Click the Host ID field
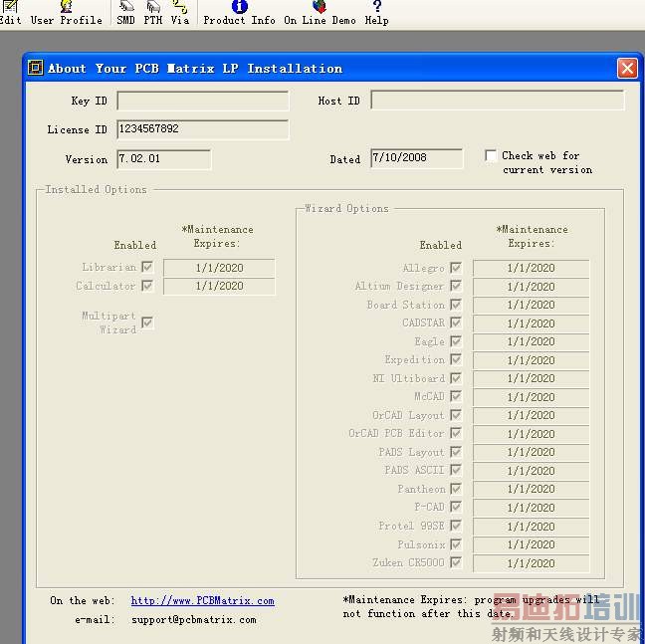Screen dimensions: 645x644 pos(498,100)
